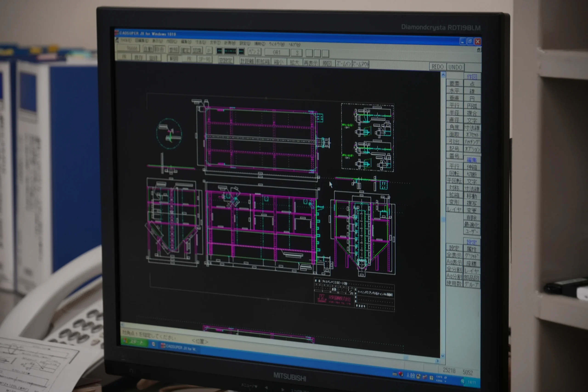Click the 最適化 (optimize) button
The height and width of the screenshot is (392, 588).
click(x=472, y=225)
